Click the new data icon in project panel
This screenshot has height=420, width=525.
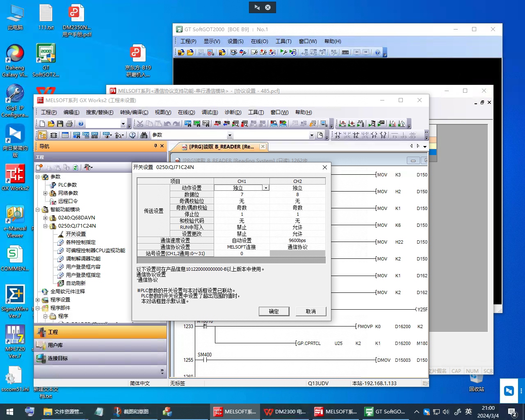[39, 167]
